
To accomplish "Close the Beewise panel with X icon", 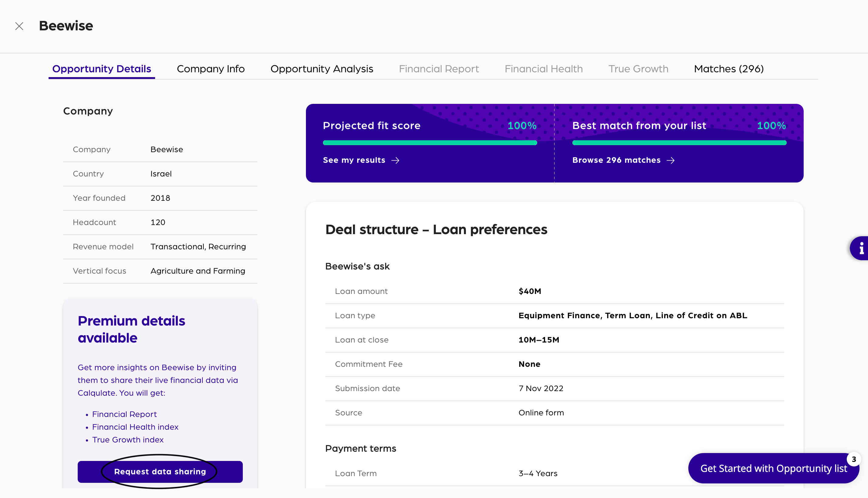I will [x=19, y=26].
